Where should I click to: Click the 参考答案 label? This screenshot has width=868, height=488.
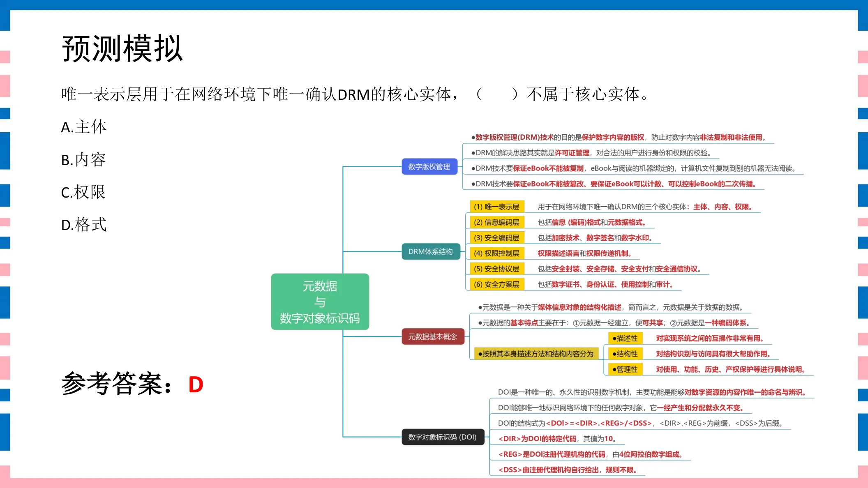click(x=116, y=384)
